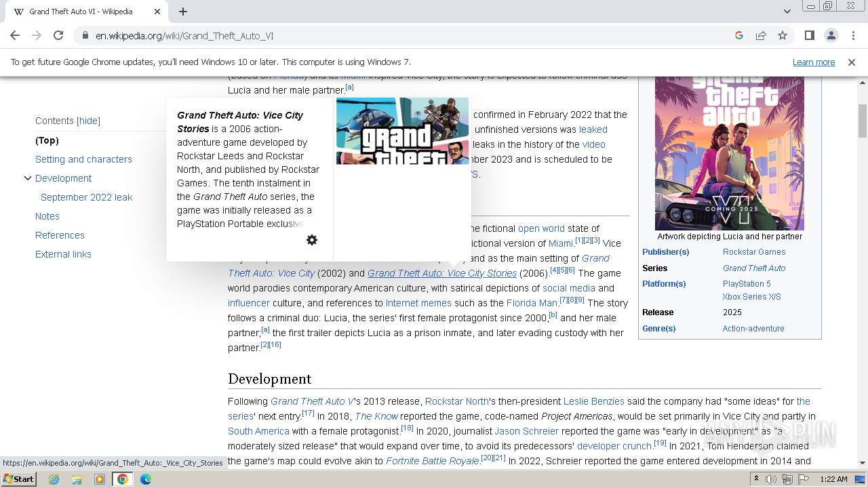
Task: Jump to Notes section
Action: point(47,216)
